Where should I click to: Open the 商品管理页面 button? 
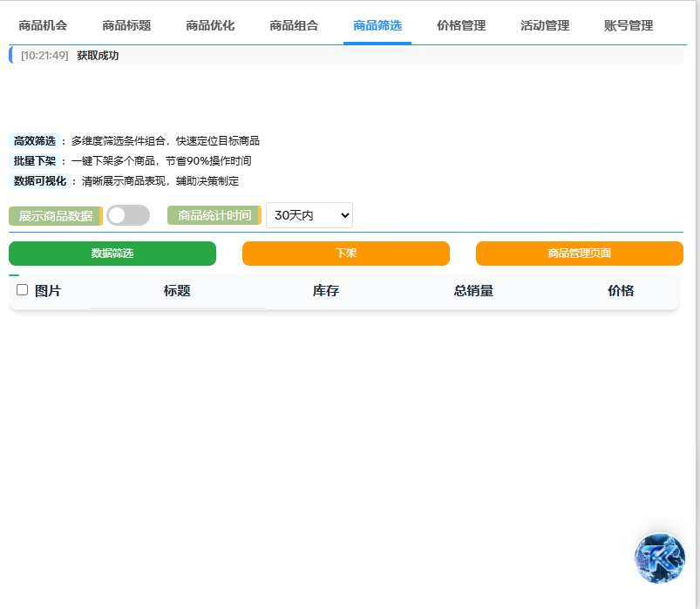point(578,254)
